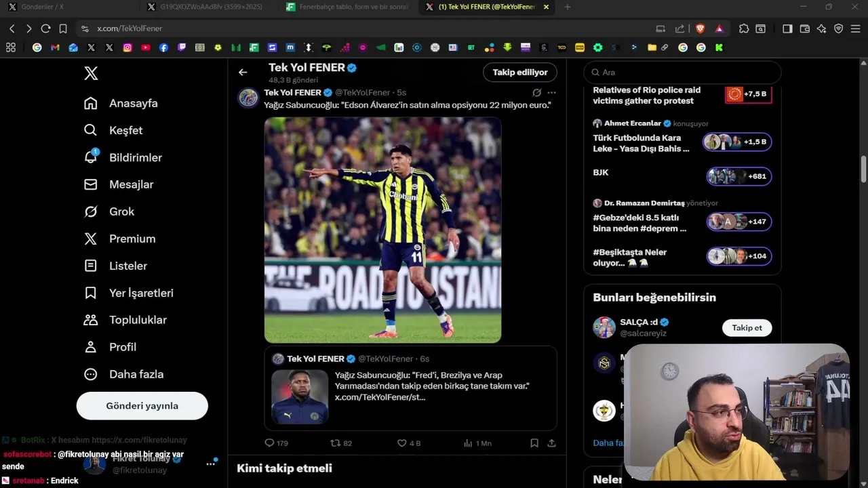The image size is (868, 488).
Task: Open the Brave Shields lion icon
Action: (701, 28)
